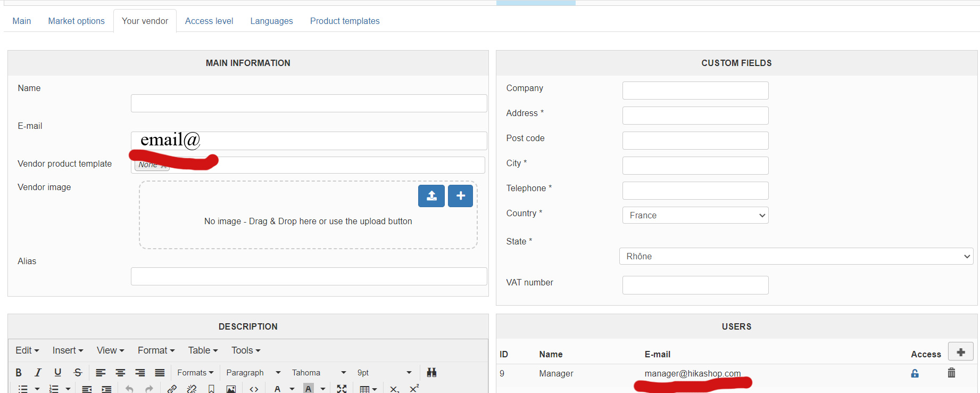Open find and replace binoculars icon
This screenshot has height=393, width=980.
click(x=431, y=373)
